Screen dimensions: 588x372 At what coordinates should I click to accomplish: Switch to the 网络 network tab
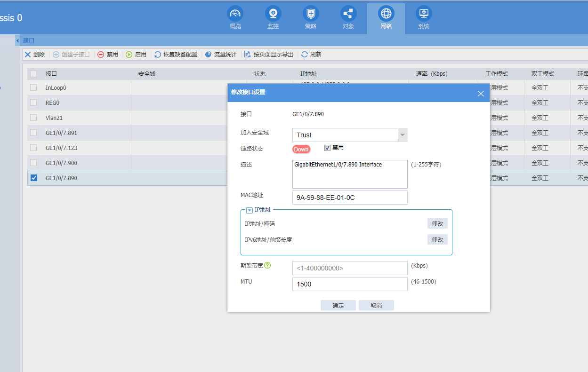(x=386, y=18)
